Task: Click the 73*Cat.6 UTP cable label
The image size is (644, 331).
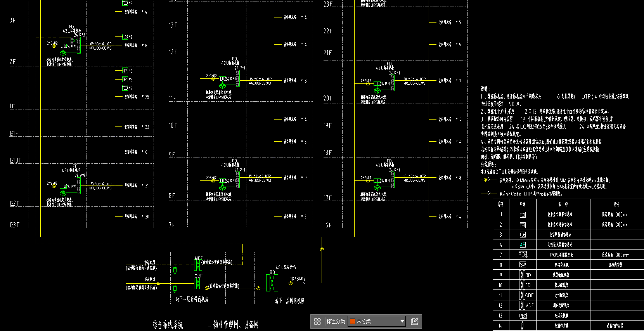Action: (100, 184)
